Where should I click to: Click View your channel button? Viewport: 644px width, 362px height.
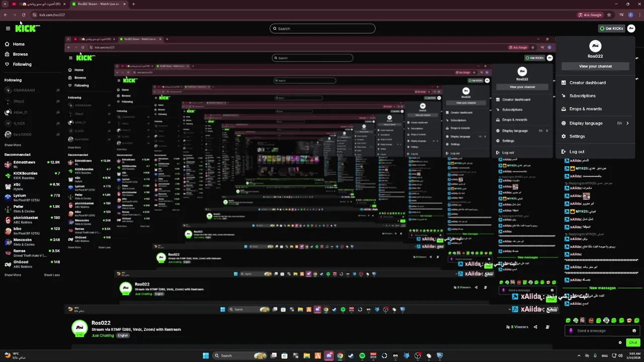595,66
